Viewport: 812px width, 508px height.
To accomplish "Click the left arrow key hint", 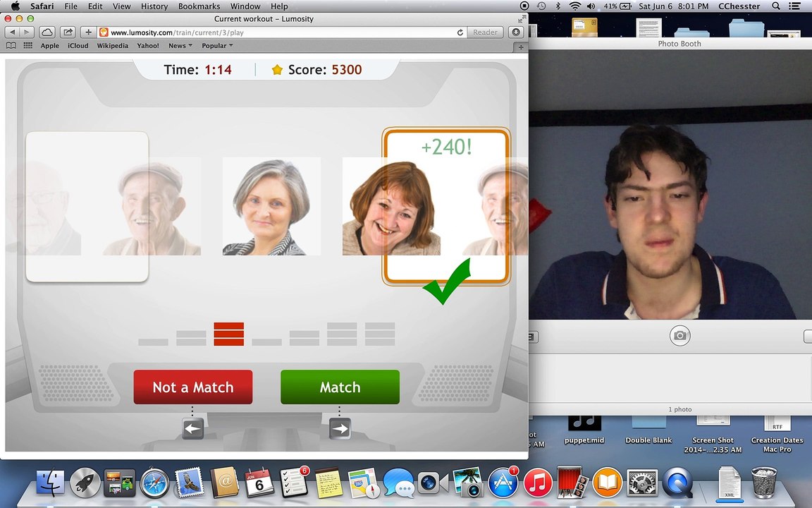I will (x=192, y=429).
